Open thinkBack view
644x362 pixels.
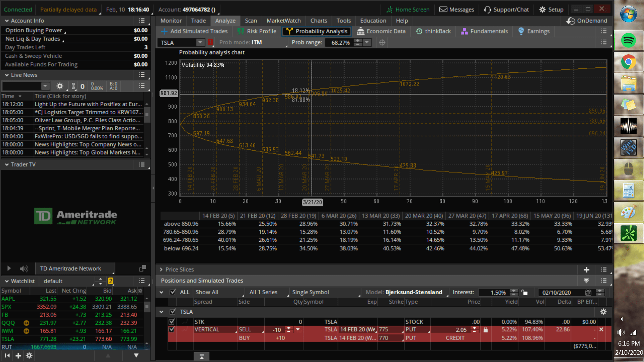tap(433, 32)
